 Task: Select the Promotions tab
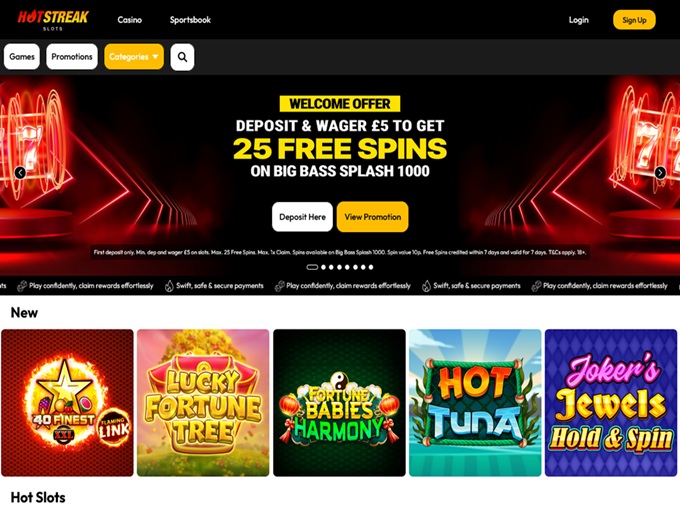click(72, 57)
